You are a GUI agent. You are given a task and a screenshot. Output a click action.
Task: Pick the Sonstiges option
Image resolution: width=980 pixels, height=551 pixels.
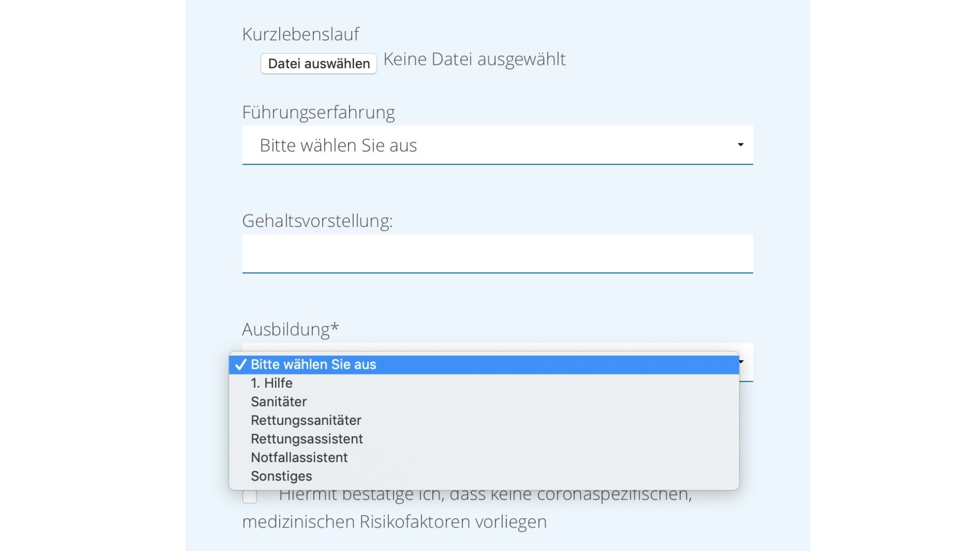click(281, 477)
